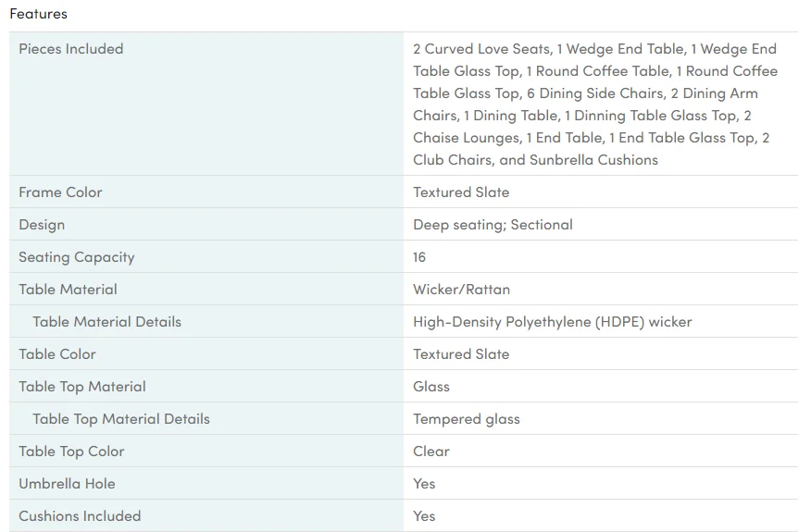Click the Tempered glass value
The height and width of the screenshot is (532, 811).
pos(467,419)
